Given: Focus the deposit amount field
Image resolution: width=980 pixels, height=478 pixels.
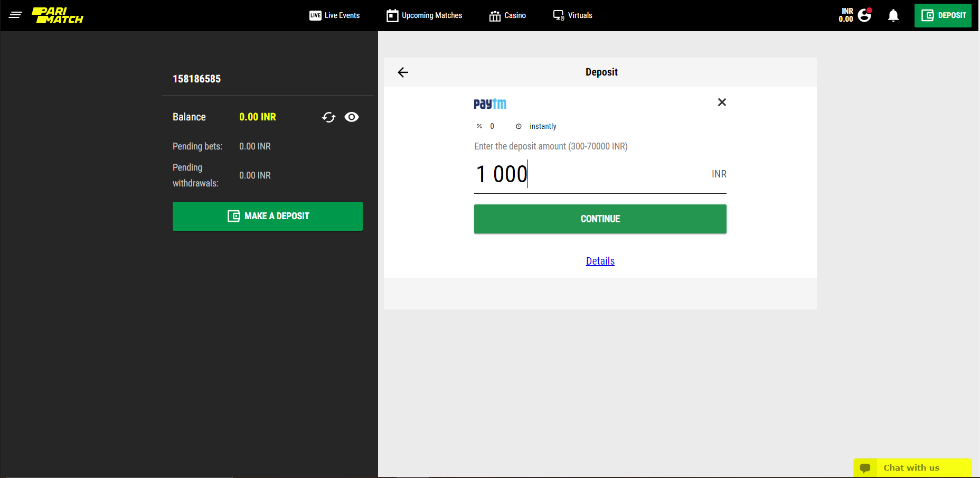Looking at the screenshot, I should (x=600, y=174).
